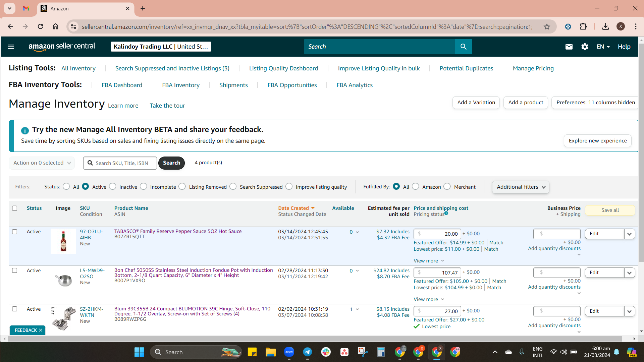644x362 pixels.
Task: Open Chrome three-dot menu
Action: [x=636, y=26]
